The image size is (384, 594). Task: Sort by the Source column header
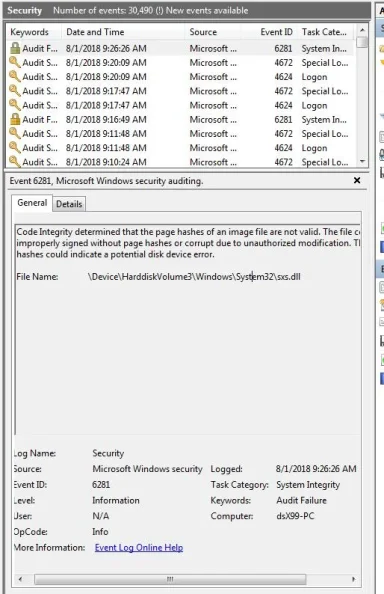213,32
